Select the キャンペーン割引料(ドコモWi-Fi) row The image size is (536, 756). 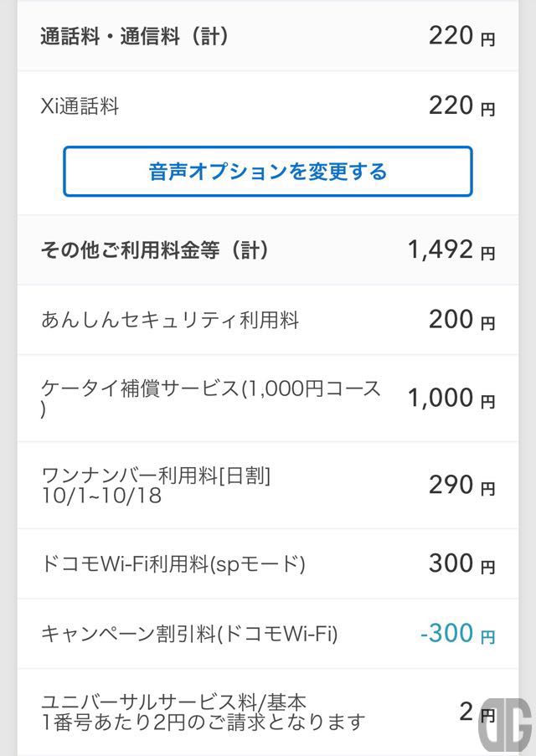tap(268, 634)
